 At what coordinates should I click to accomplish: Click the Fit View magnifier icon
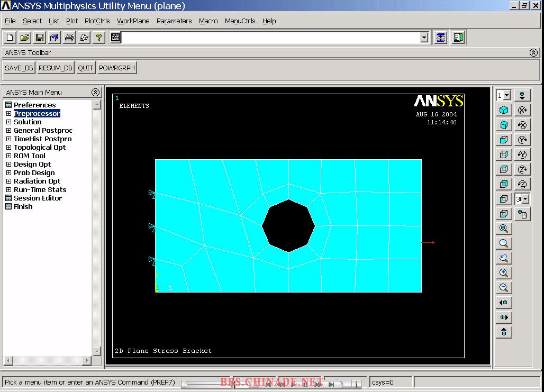coord(504,228)
